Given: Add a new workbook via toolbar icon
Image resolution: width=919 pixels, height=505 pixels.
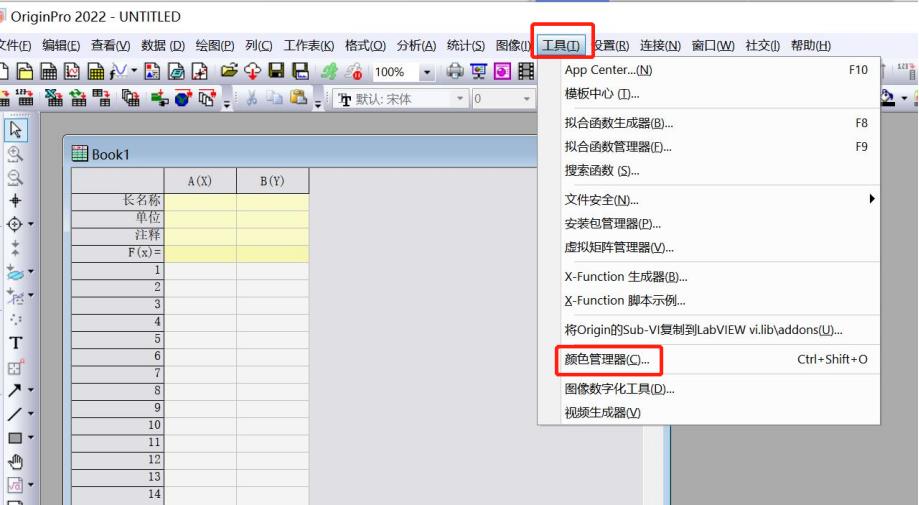Looking at the screenshot, I should [x=49, y=71].
